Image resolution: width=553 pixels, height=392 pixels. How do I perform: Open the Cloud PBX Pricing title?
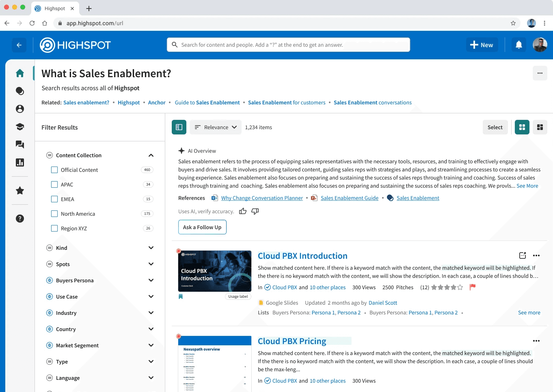point(292,341)
